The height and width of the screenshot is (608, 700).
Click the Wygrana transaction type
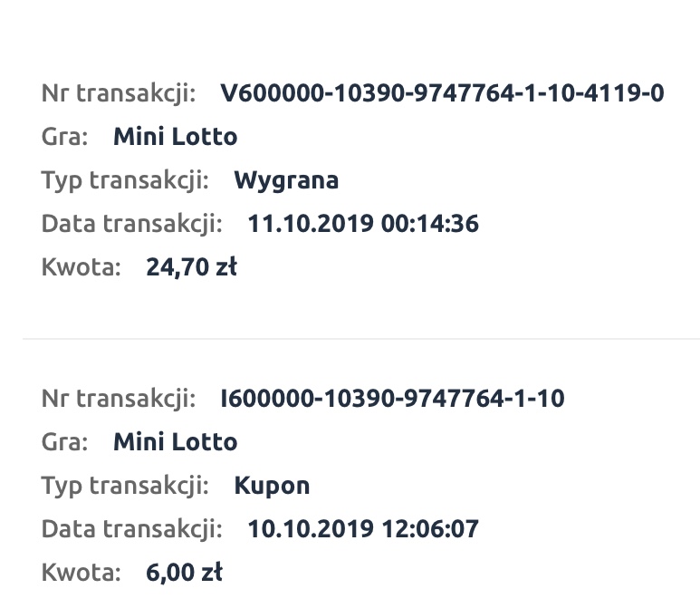(x=286, y=180)
